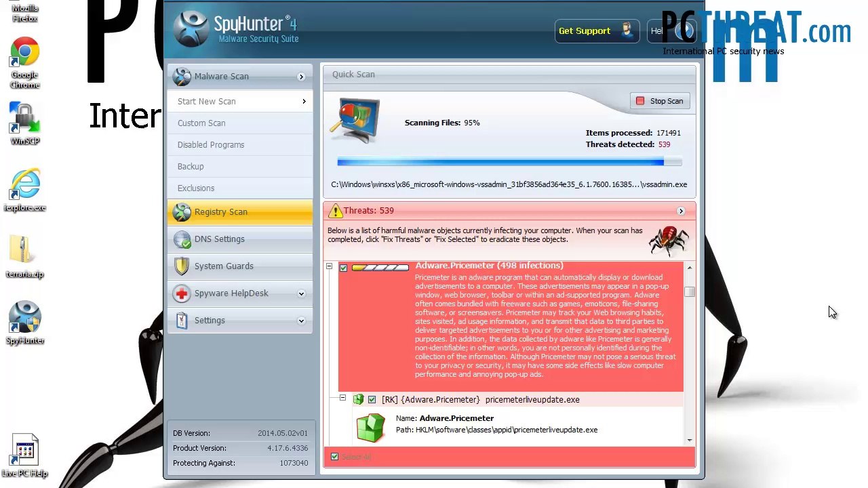Click the Help button
The image size is (868, 488).
671,30
